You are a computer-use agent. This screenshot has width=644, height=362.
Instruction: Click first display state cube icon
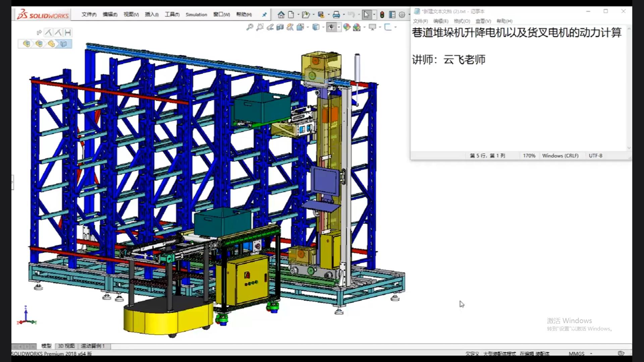pyautogui.click(x=26, y=44)
